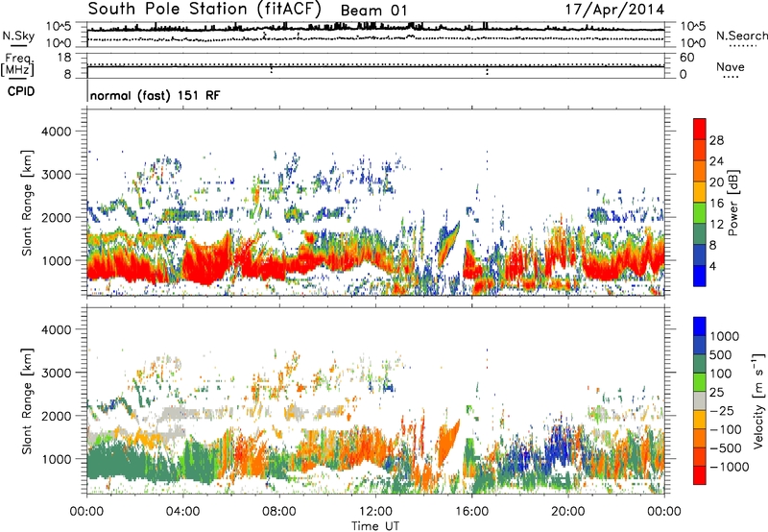The image size is (768, 532).
Task: Click the solid line sample under N.Sky
Action: (18, 45)
